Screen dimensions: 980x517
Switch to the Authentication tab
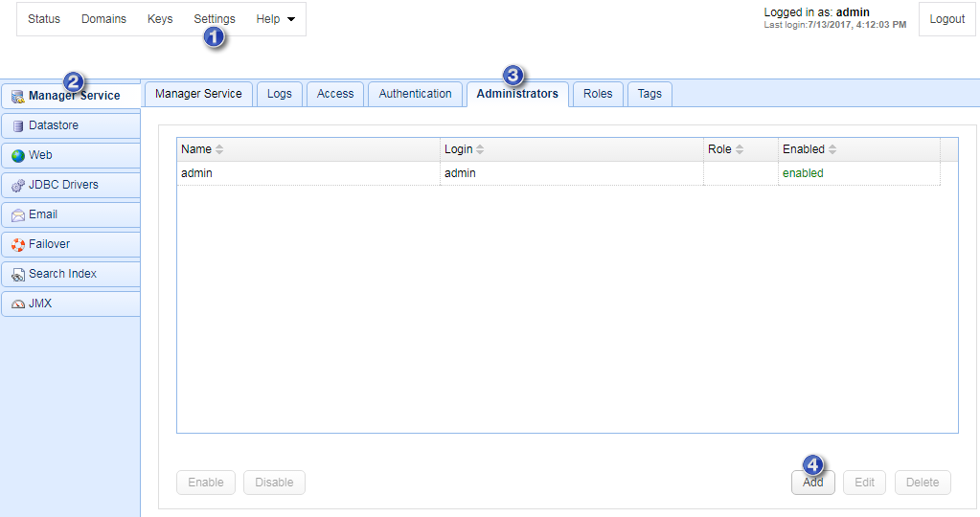click(415, 94)
